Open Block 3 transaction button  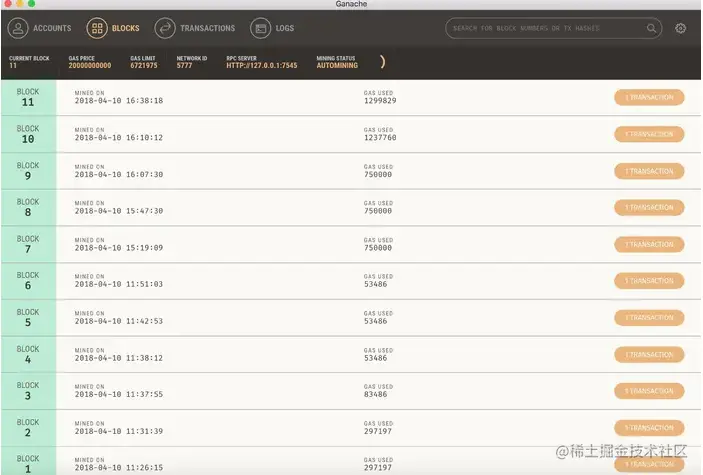(649, 391)
